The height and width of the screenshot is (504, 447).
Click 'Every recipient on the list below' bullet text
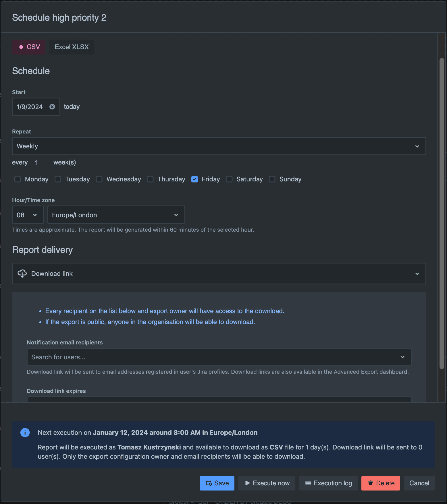165,311
